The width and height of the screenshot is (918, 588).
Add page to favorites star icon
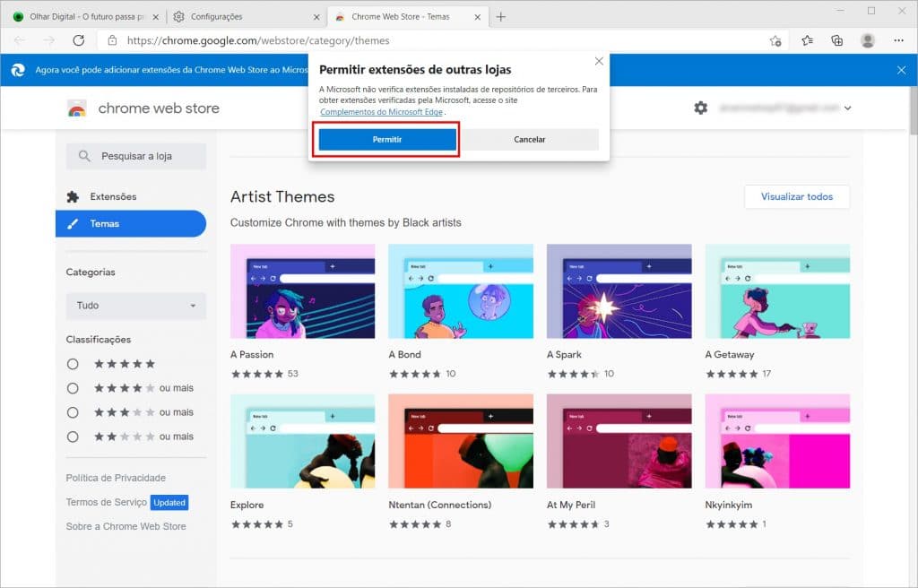coord(775,40)
